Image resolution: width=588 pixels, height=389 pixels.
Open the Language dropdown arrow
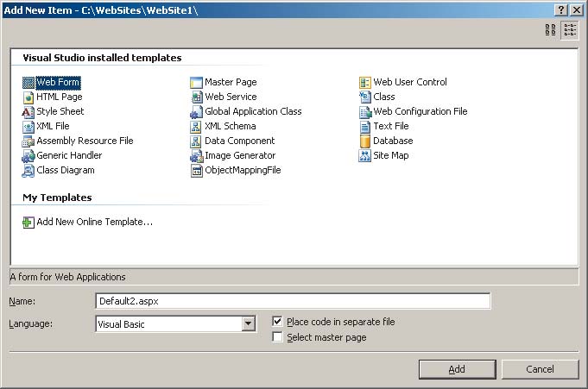[249, 323]
